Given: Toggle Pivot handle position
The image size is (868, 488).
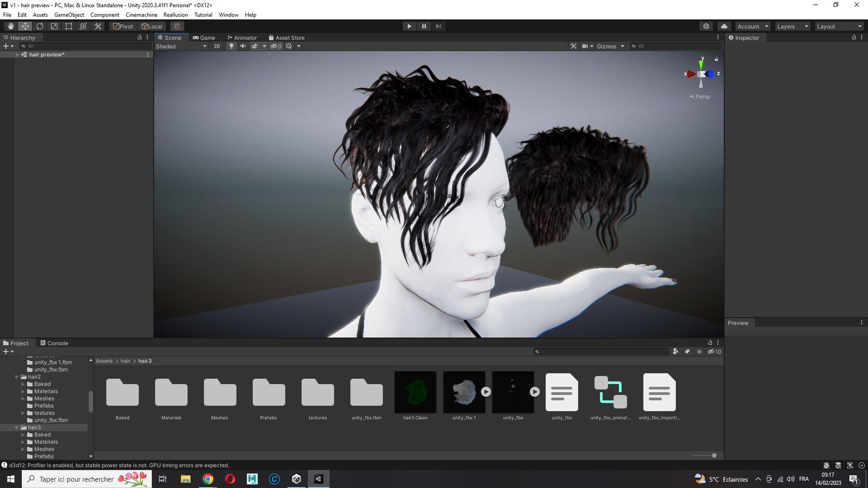Looking at the screenshot, I should pyautogui.click(x=123, y=26).
